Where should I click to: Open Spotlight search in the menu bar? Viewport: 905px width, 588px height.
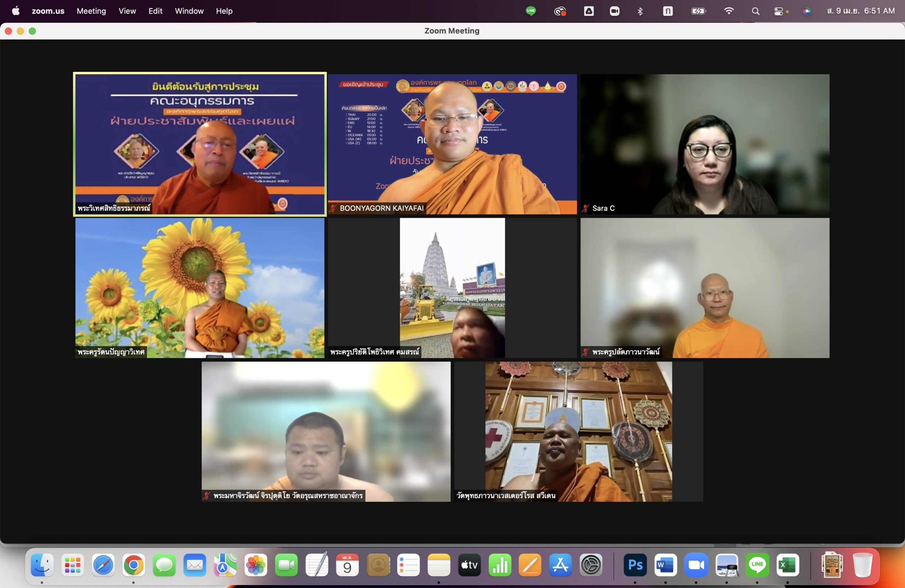(755, 11)
